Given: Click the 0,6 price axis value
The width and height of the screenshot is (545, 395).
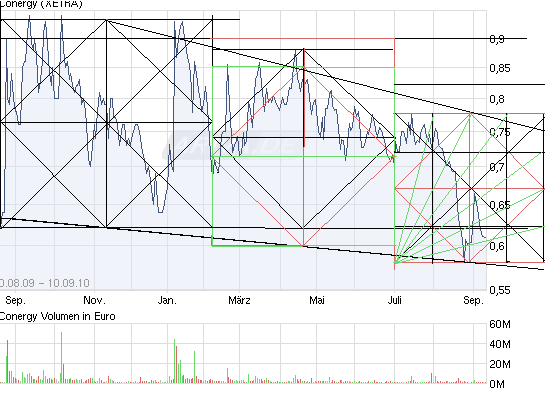Looking at the screenshot, I should point(497,246).
